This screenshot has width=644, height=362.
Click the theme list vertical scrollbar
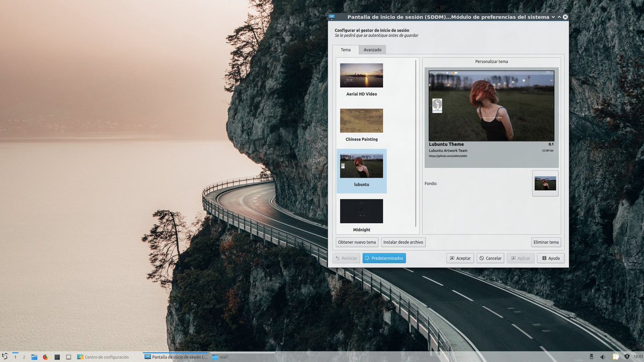click(417, 144)
